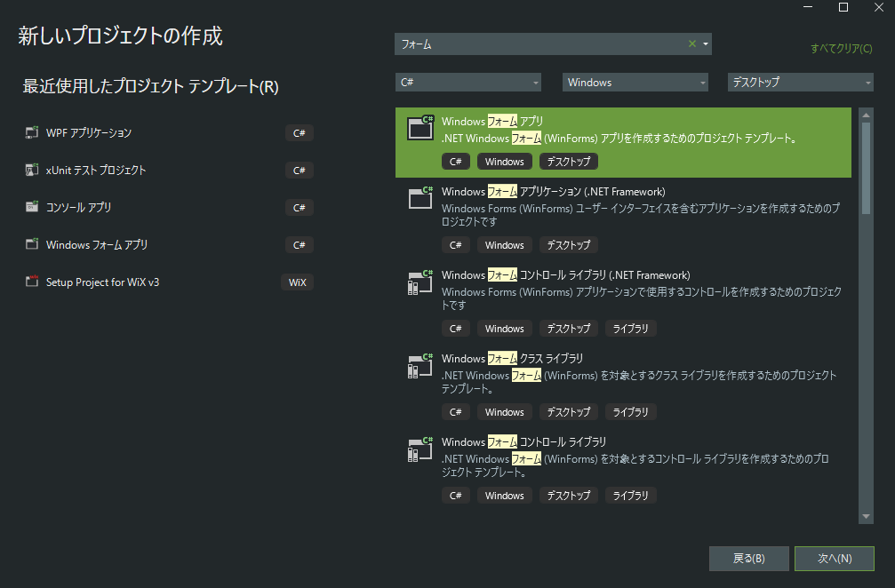
Task: Open the デスクトップ project type dropdown
Action: (x=800, y=82)
